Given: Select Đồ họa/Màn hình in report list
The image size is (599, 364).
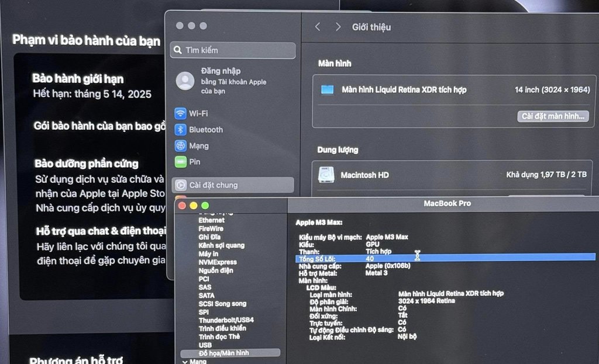Looking at the screenshot, I should point(230,353).
